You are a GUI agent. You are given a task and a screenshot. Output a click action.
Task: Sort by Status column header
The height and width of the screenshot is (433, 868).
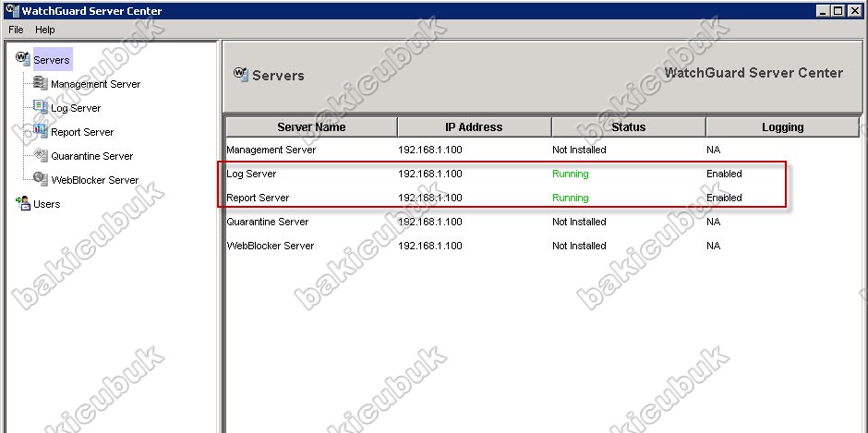click(628, 126)
